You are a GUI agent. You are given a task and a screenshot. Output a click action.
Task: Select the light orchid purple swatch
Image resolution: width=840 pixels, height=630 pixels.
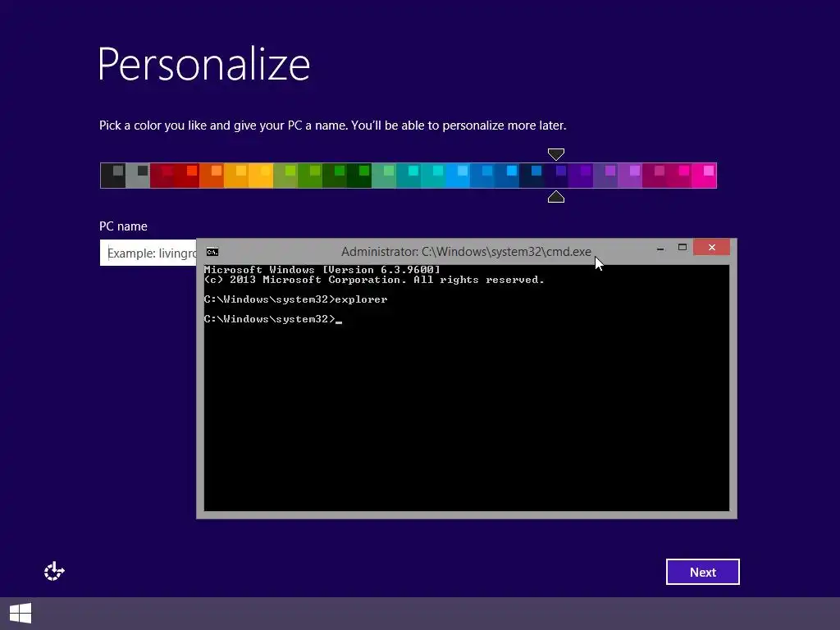631,176
